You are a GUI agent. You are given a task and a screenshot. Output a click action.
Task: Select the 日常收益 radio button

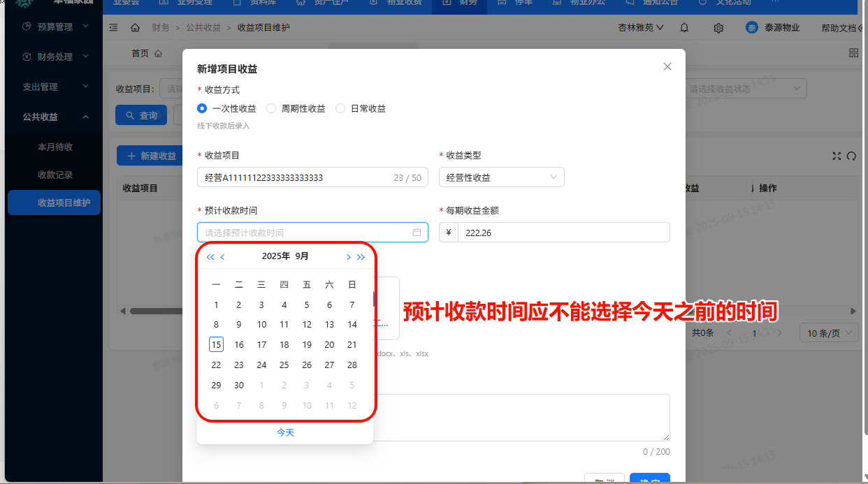click(x=340, y=108)
